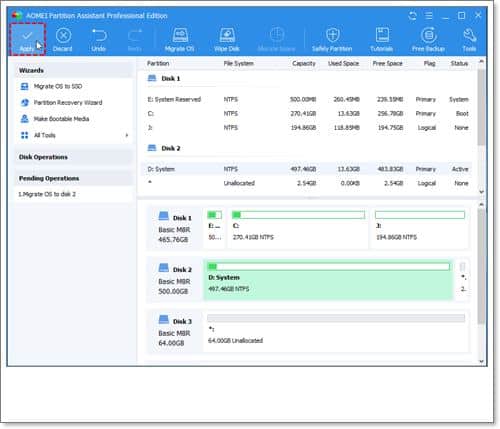Sort by Capacity column header
The image size is (500, 429).
pos(304,63)
